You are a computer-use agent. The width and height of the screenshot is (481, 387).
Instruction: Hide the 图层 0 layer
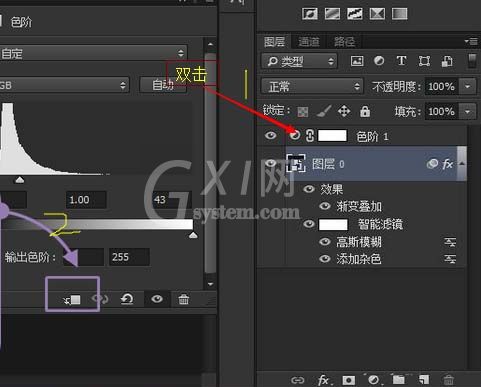[x=271, y=163]
